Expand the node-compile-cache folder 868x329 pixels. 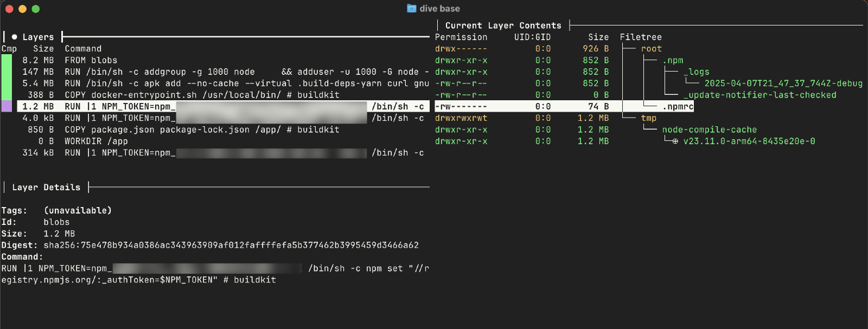click(709, 130)
